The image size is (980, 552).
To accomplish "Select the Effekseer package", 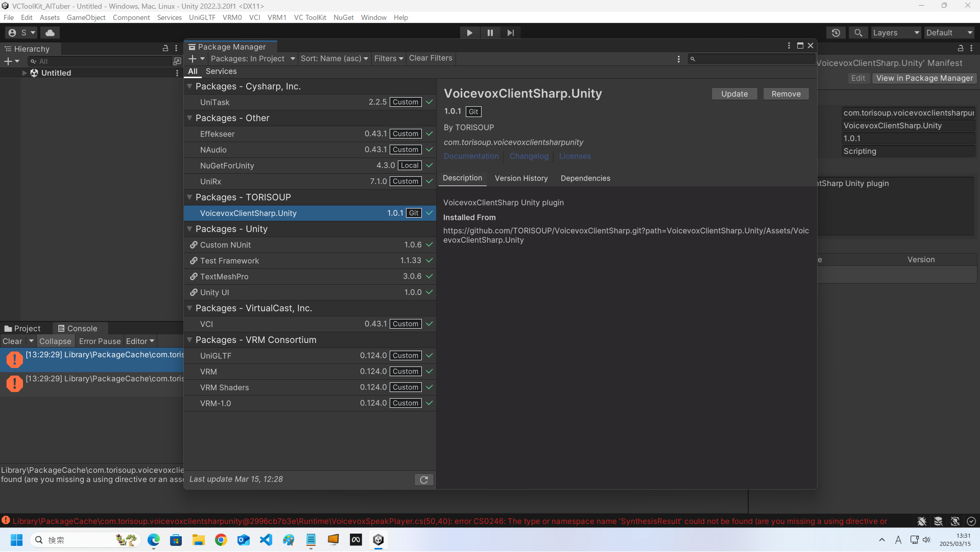I will pyautogui.click(x=310, y=134).
